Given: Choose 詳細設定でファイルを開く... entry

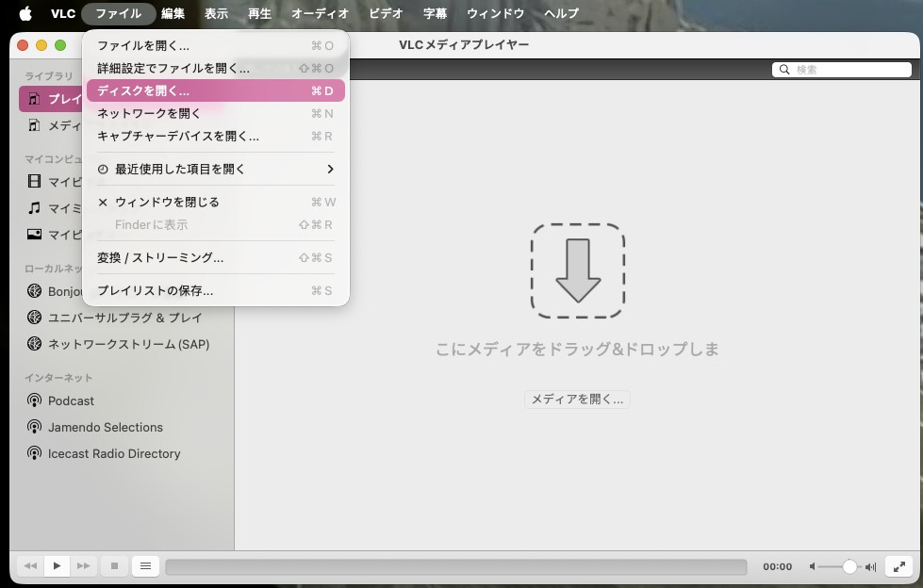Looking at the screenshot, I should tap(216, 68).
